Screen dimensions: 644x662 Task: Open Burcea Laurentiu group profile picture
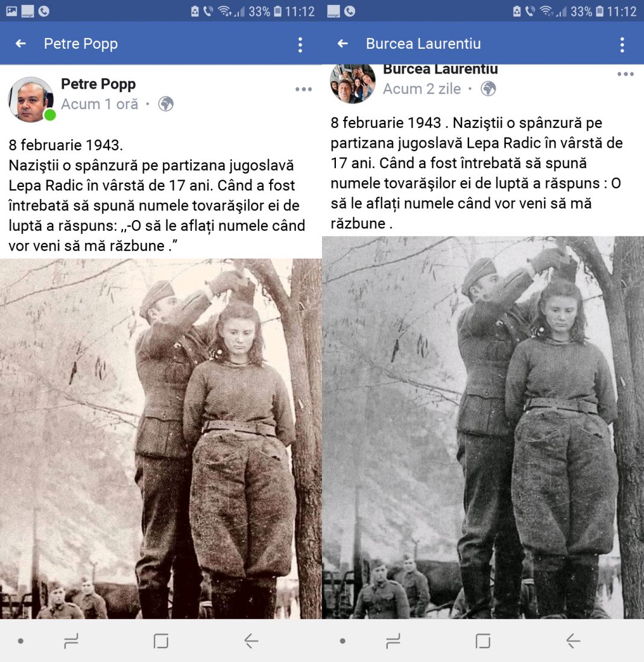click(x=353, y=84)
